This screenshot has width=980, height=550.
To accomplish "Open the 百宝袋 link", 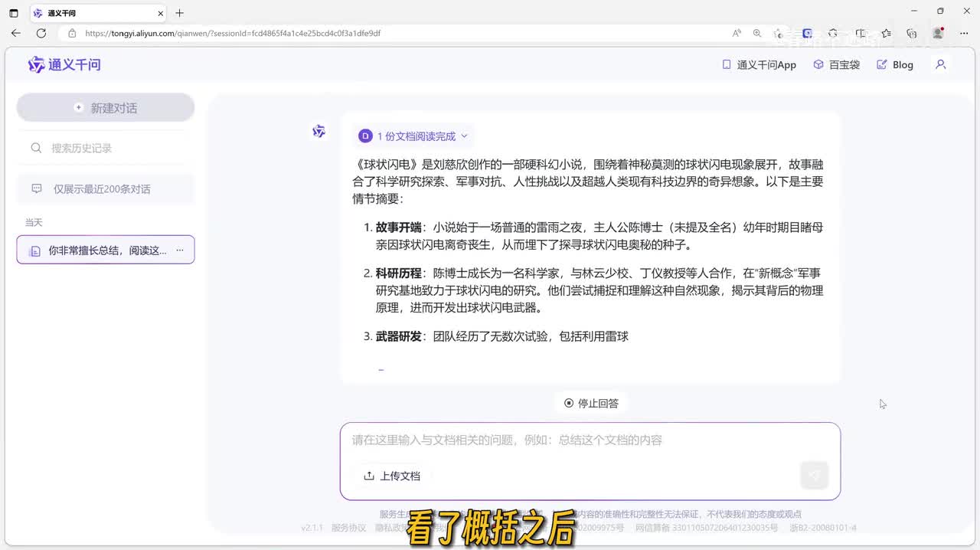I will pos(836,65).
